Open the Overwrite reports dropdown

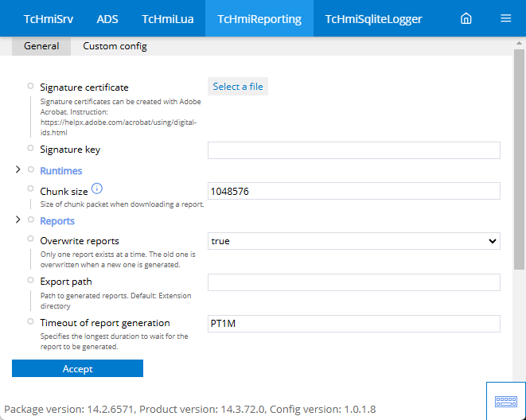354,241
